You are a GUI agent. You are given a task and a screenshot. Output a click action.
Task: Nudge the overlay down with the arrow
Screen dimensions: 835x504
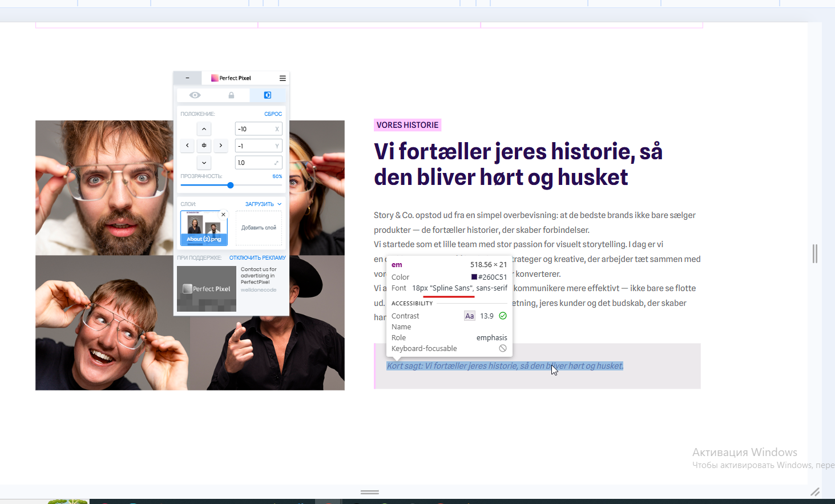tap(204, 163)
